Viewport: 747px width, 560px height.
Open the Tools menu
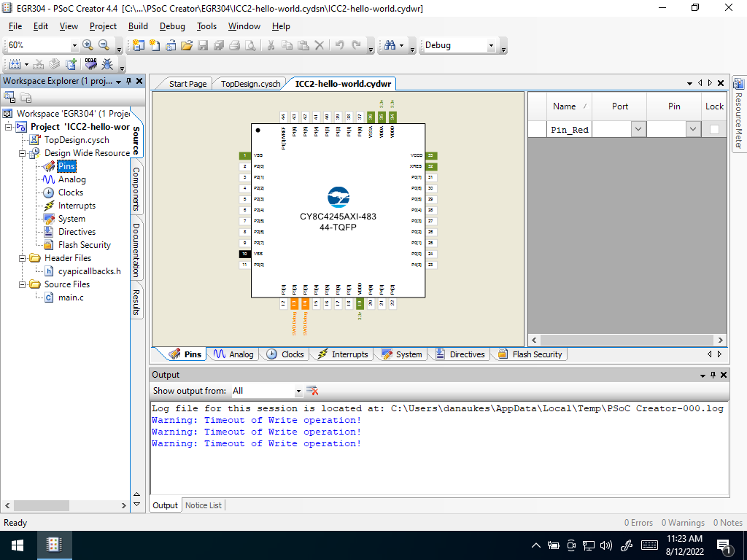pos(206,26)
